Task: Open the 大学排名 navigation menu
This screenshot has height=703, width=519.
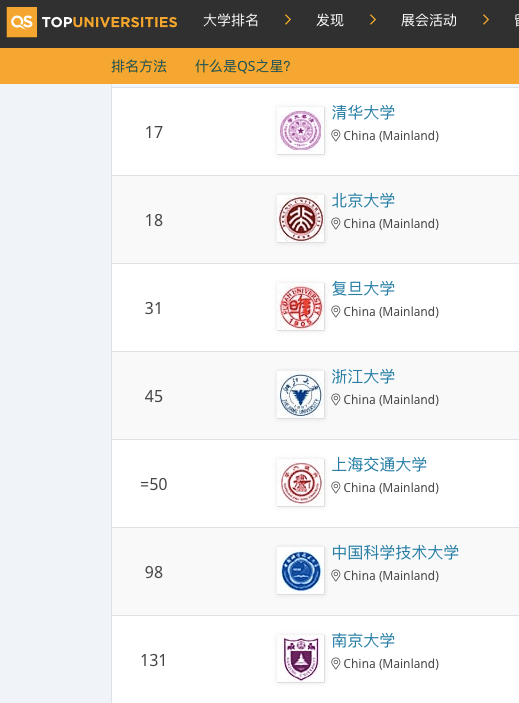Action: (x=230, y=20)
